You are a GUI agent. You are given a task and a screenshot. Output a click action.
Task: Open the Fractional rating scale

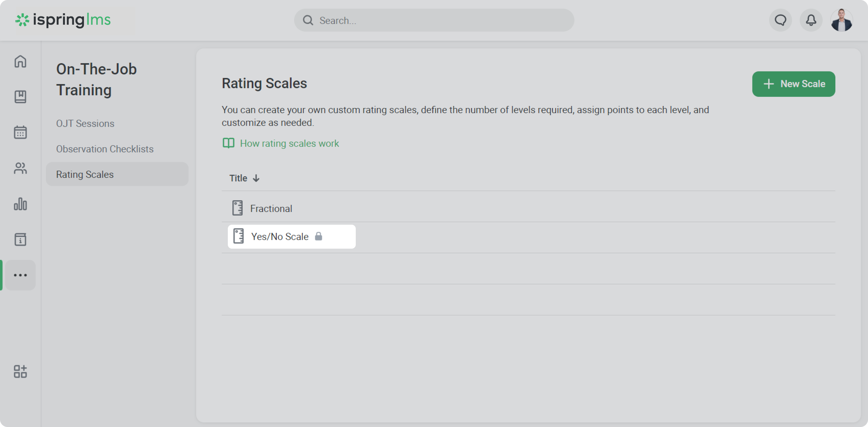[271, 208]
